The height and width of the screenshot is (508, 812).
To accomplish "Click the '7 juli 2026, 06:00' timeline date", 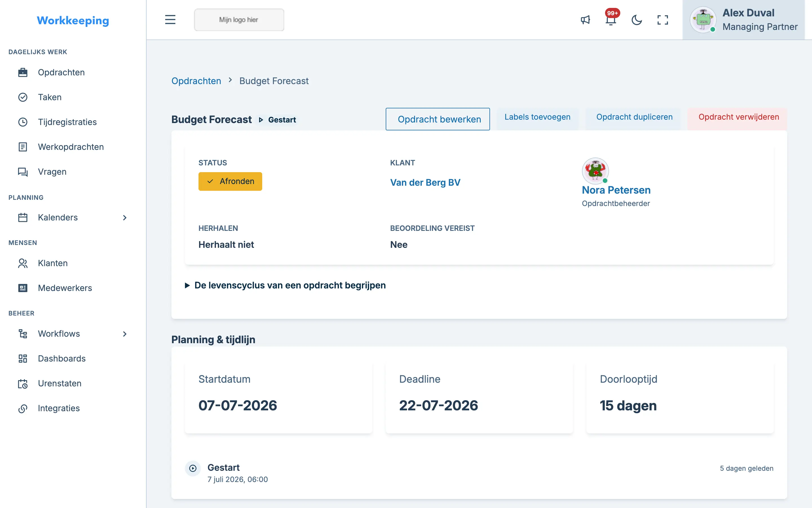I will 238,479.
